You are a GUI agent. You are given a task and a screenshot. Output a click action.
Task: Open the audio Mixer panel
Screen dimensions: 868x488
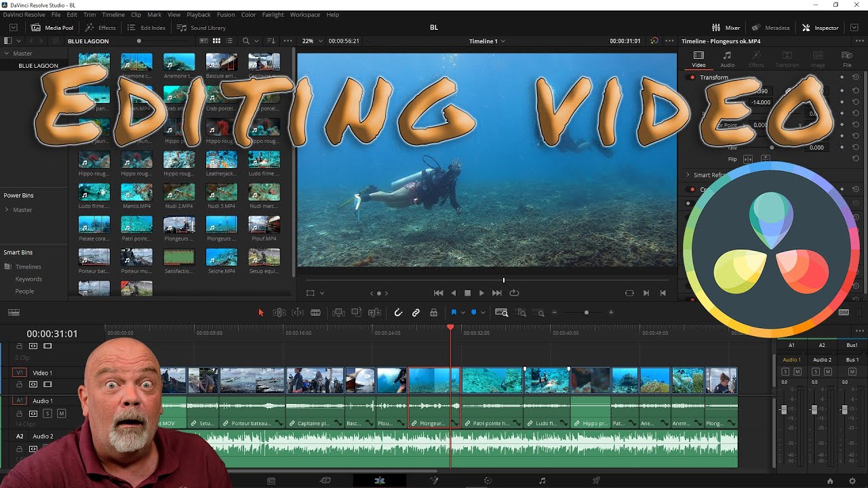pos(726,28)
